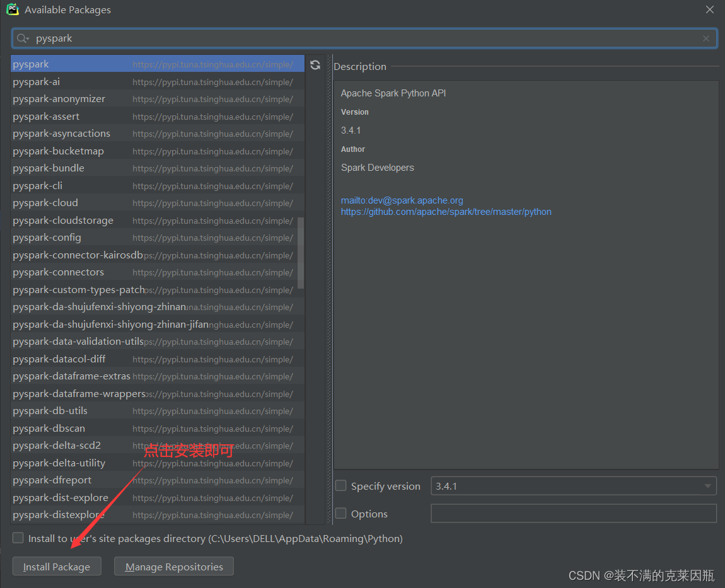Screen dimensions: 725x588
Task: Open the mailto:dev@spark.apache.org link
Action: [402, 200]
